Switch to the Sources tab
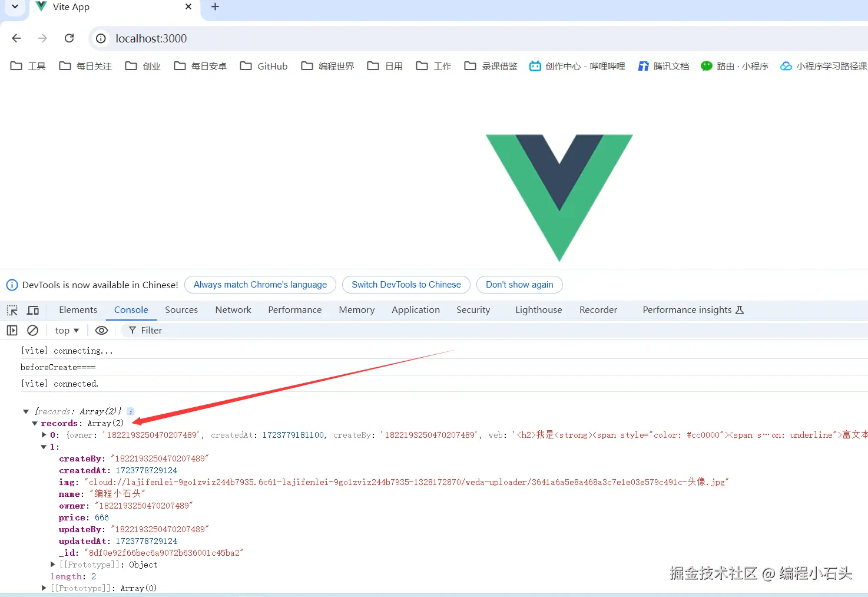 [181, 310]
